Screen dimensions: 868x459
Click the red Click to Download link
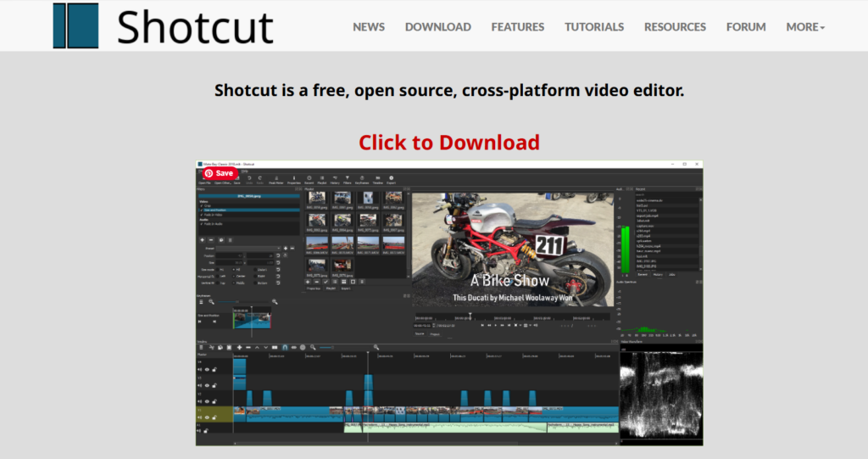[448, 142]
